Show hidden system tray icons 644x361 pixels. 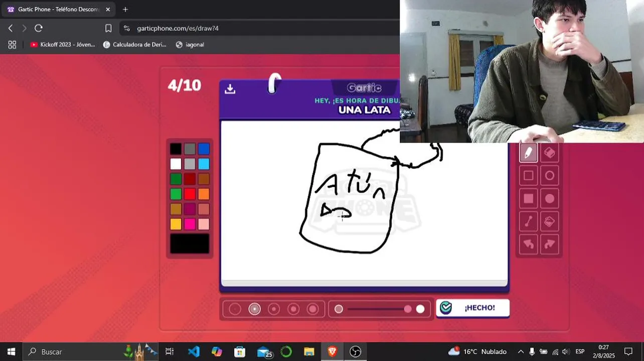pos(521,351)
